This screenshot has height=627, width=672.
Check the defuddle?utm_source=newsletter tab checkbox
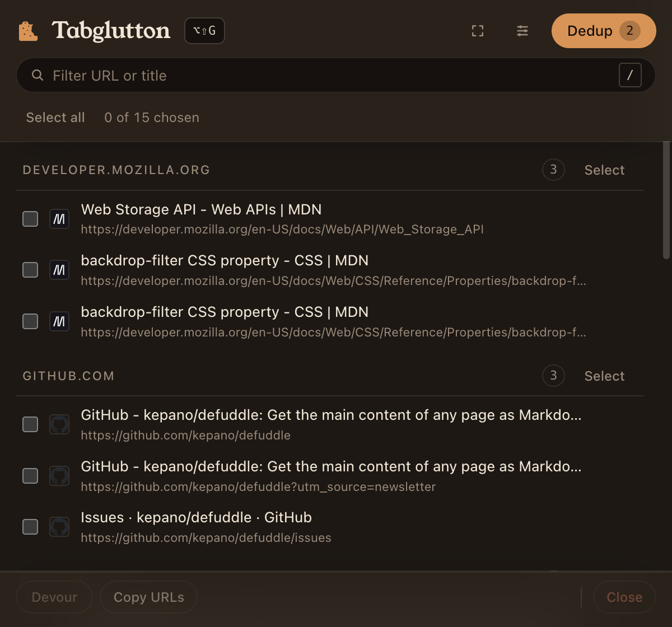click(30, 476)
